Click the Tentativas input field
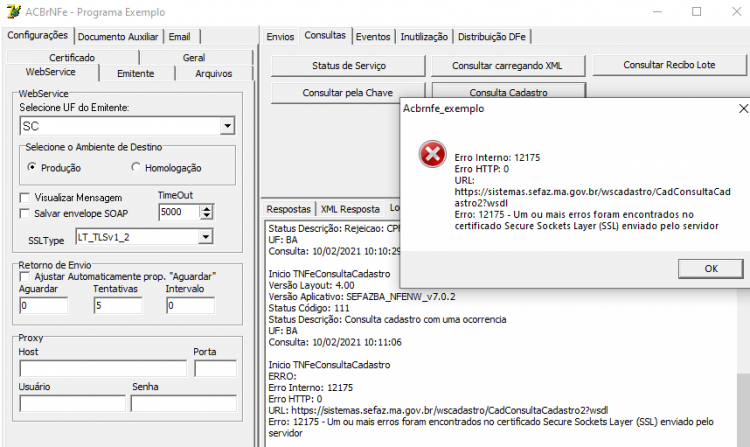Viewport: 750px width, 447px height. click(x=118, y=305)
